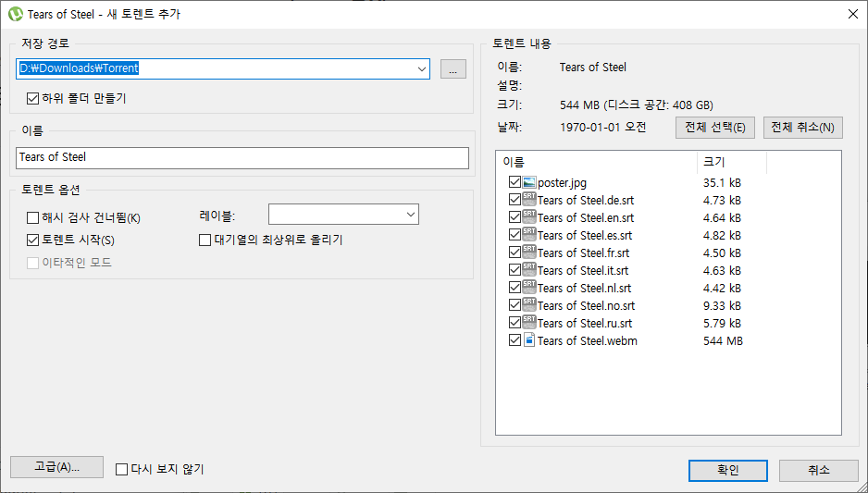Click the 1970-01-01 오전 date value

pos(602,128)
